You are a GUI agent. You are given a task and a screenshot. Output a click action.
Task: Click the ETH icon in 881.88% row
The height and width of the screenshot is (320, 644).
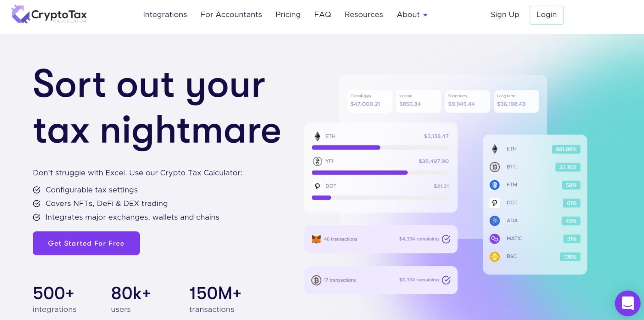[495, 149]
